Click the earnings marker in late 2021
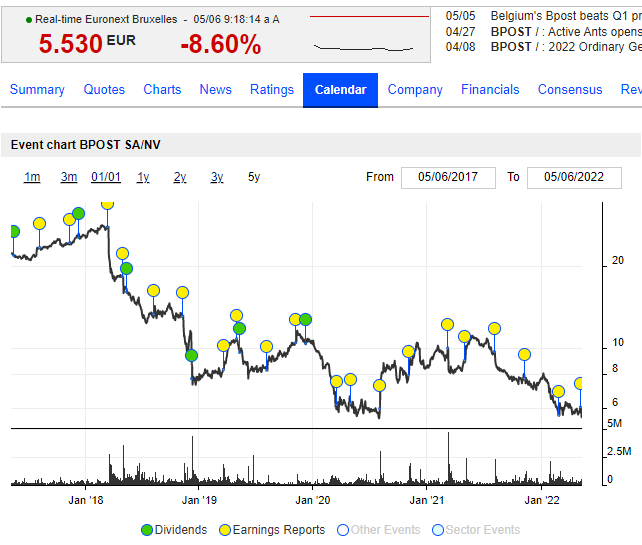This screenshot has height=545, width=642. pyautogui.click(x=524, y=354)
